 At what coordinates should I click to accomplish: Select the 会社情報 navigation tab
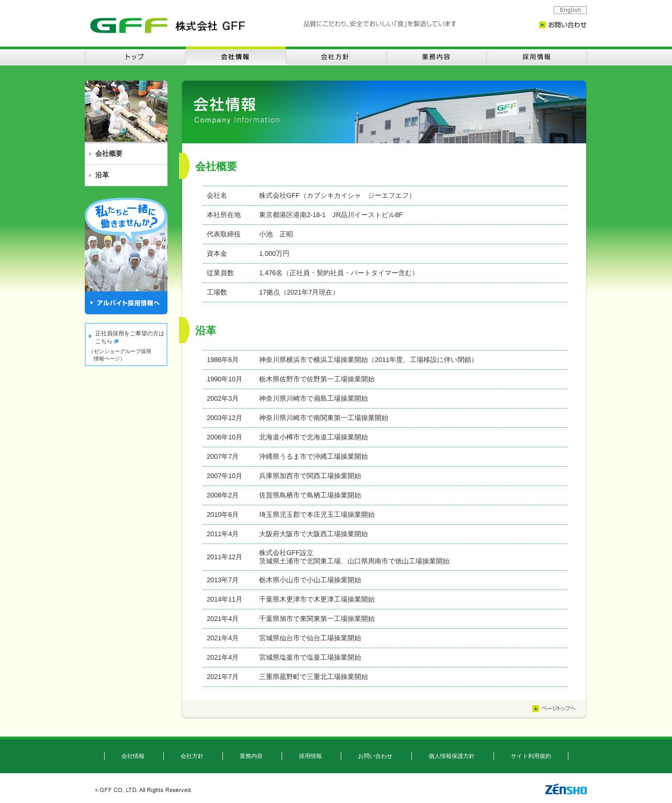(236, 56)
